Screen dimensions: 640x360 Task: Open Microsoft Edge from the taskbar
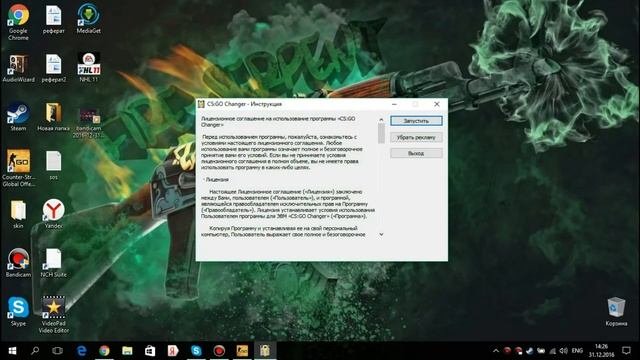coord(82,351)
